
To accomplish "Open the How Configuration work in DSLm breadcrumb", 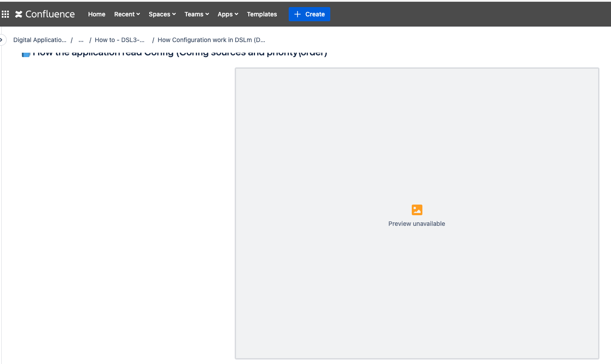I will coord(211,40).
